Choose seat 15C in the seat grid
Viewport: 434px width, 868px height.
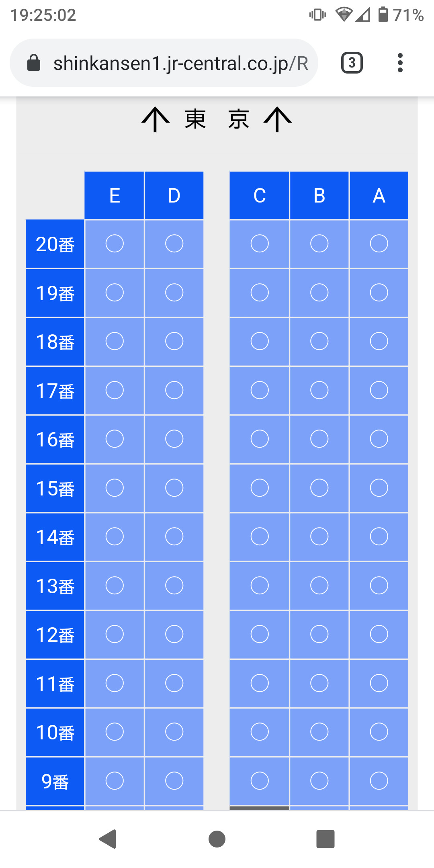click(260, 488)
